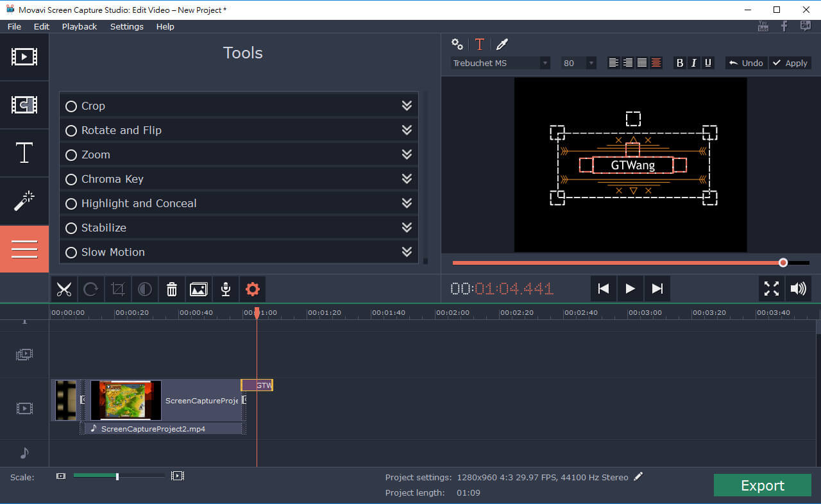
Task: Open the Titles tab in sidebar
Action: tap(24, 153)
